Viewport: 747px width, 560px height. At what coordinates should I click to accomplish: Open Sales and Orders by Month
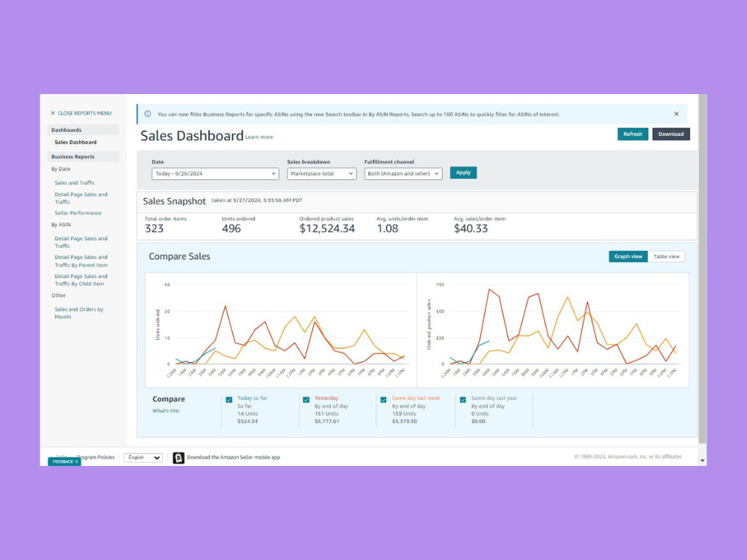point(79,313)
